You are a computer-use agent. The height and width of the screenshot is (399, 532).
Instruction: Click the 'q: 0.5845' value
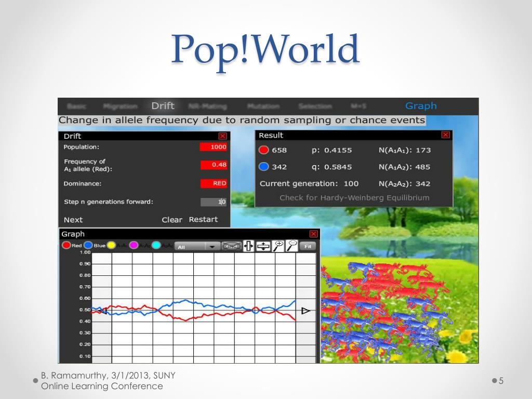(332, 167)
